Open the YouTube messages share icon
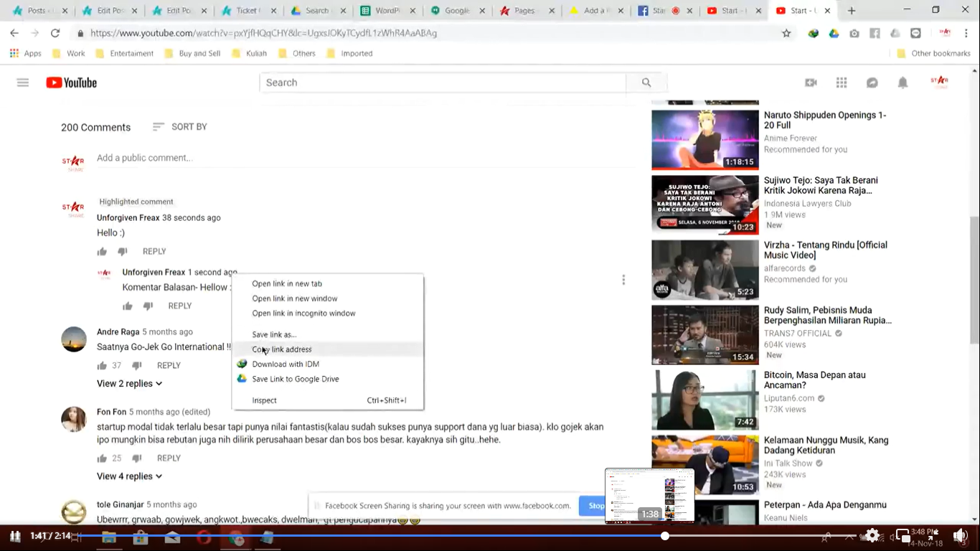The height and width of the screenshot is (551, 980). (x=872, y=83)
